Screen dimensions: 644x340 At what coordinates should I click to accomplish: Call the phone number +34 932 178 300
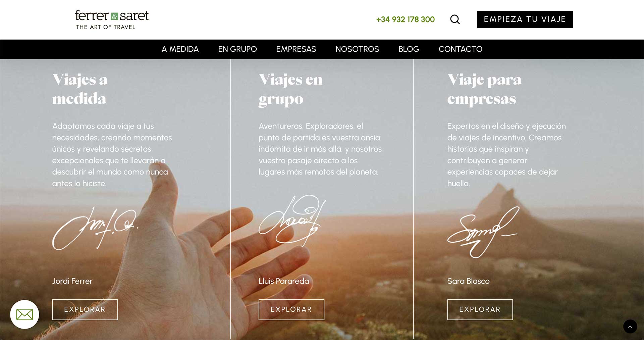(x=406, y=19)
